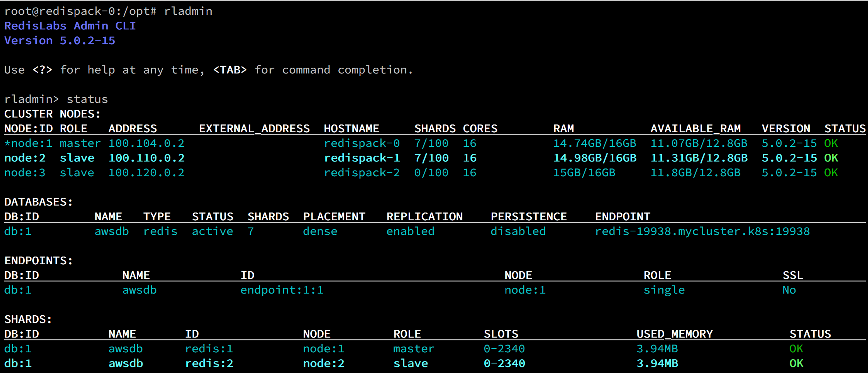Click the redis-19938.mycluster.k8s:19938 endpoint text
Screen dimensions: 868x373
pyautogui.click(x=702, y=231)
